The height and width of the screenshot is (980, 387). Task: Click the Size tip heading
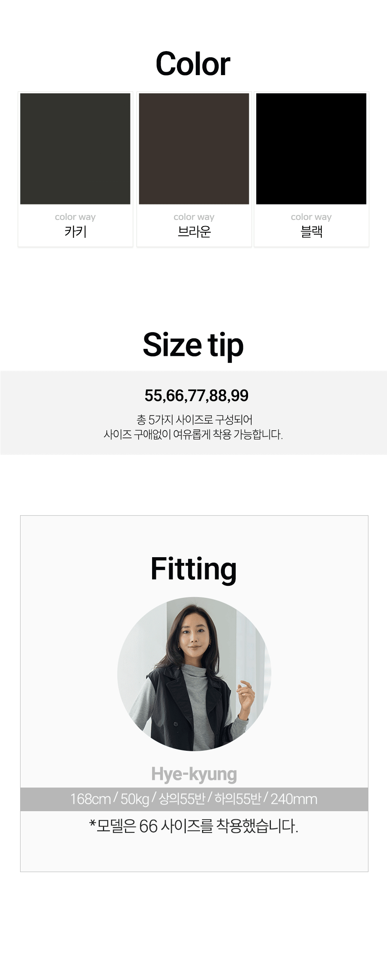193,345
